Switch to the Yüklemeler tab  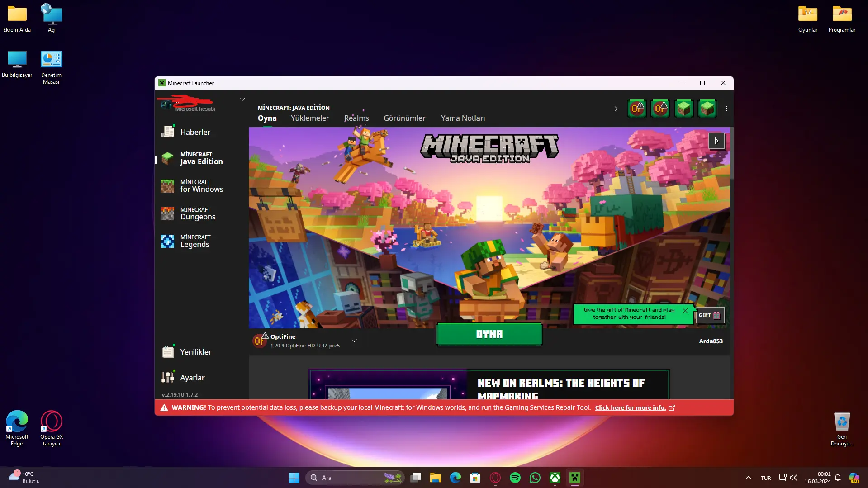[x=310, y=118]
